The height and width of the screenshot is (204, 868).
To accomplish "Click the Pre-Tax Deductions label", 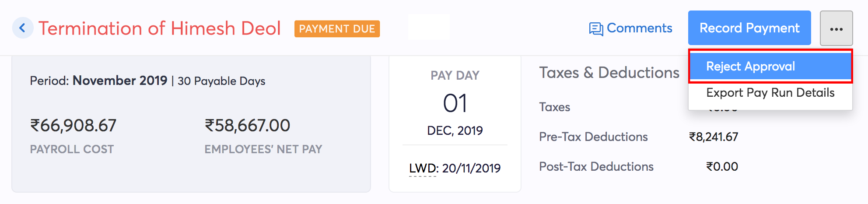I will click(x=593, y=137).
